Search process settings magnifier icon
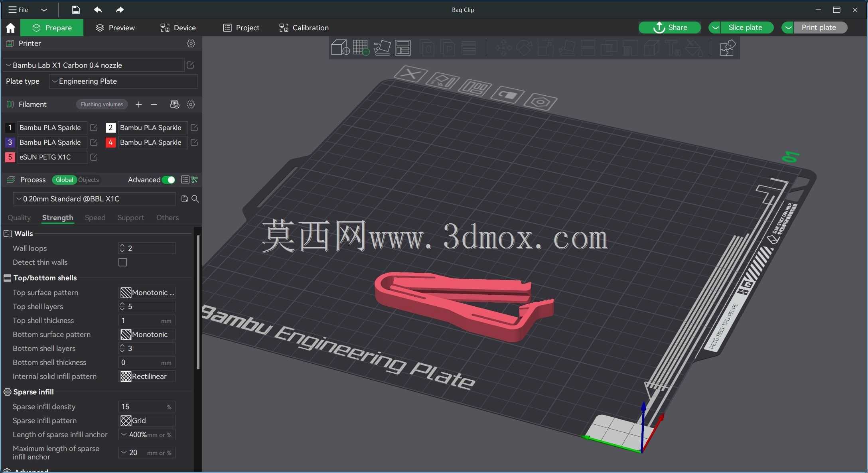Image resolution: width=868 pixels, height=473 pixels. coord(195,199)
